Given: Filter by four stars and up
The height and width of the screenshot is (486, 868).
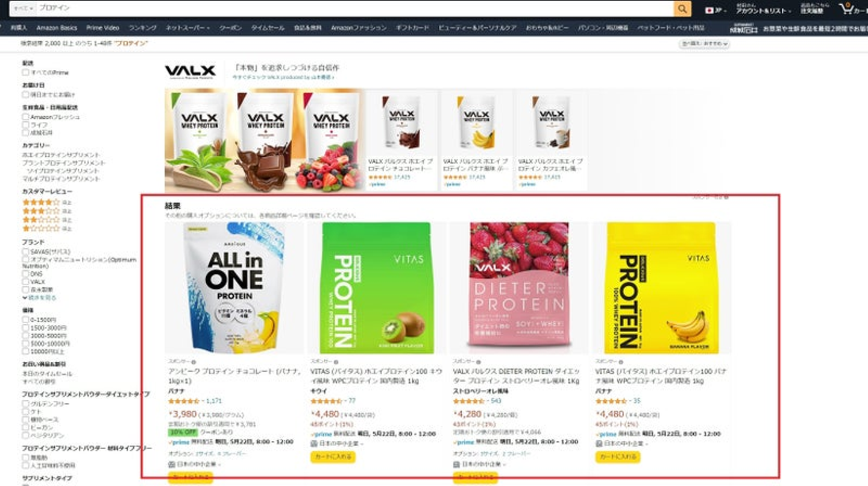Looking at the screenshot, I should pyautogui.click(x=46, y=203).
